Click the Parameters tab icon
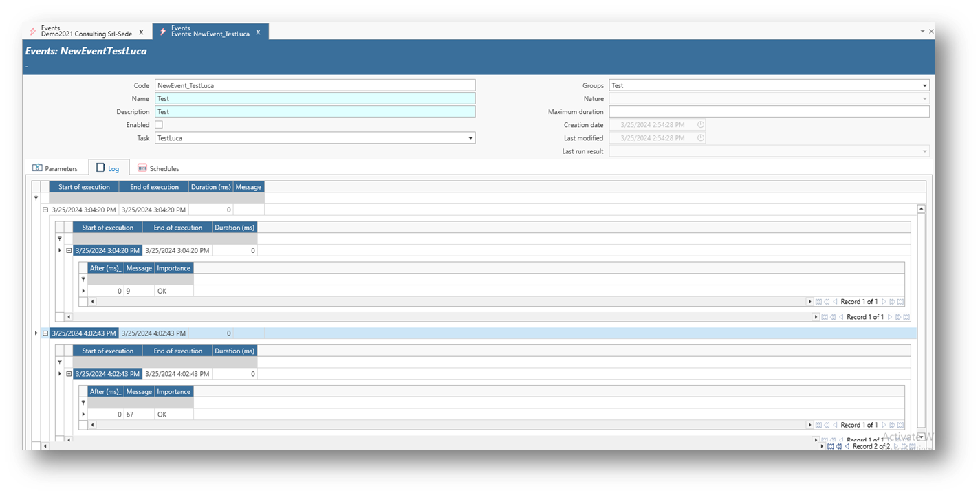This screenshot has width=980, height=495. pyautogui.click(x=38, y=168)
